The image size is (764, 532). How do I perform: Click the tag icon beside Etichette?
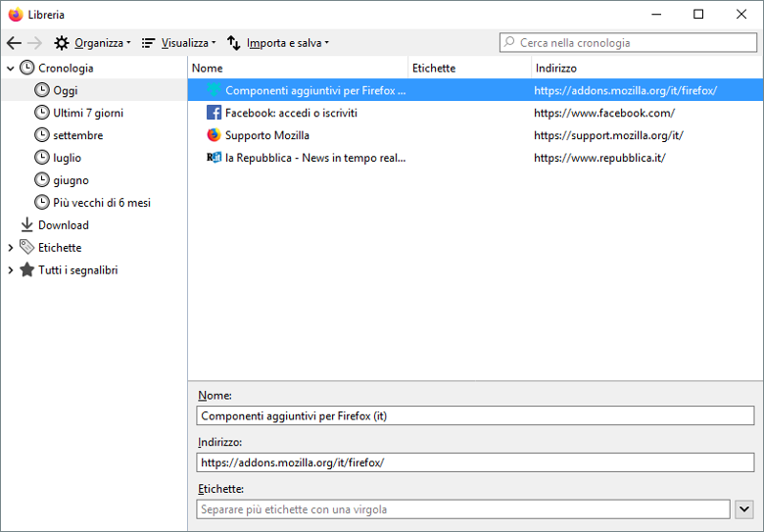26,248
